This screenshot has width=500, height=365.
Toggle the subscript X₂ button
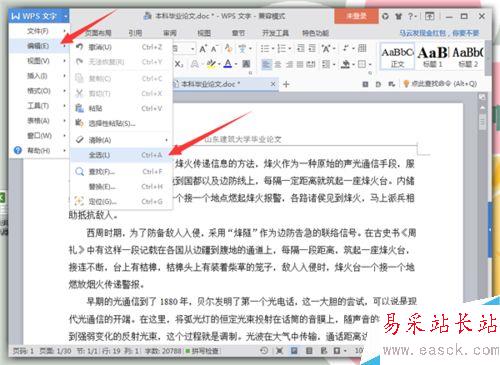click(179, 64)
